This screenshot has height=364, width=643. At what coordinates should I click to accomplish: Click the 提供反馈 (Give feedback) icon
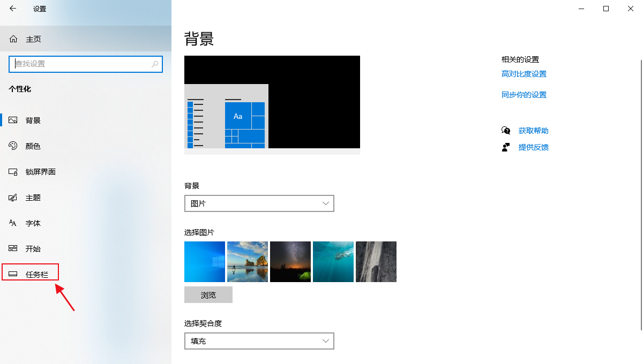506,147
